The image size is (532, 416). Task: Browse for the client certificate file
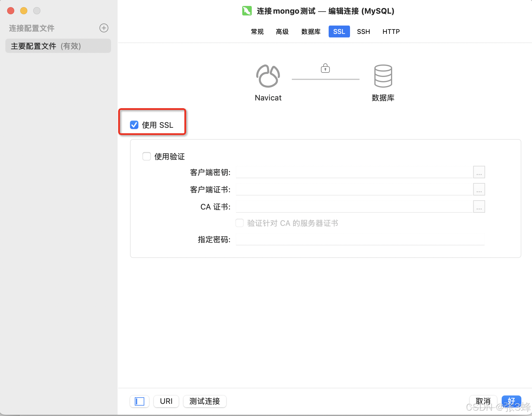[479, 189]
